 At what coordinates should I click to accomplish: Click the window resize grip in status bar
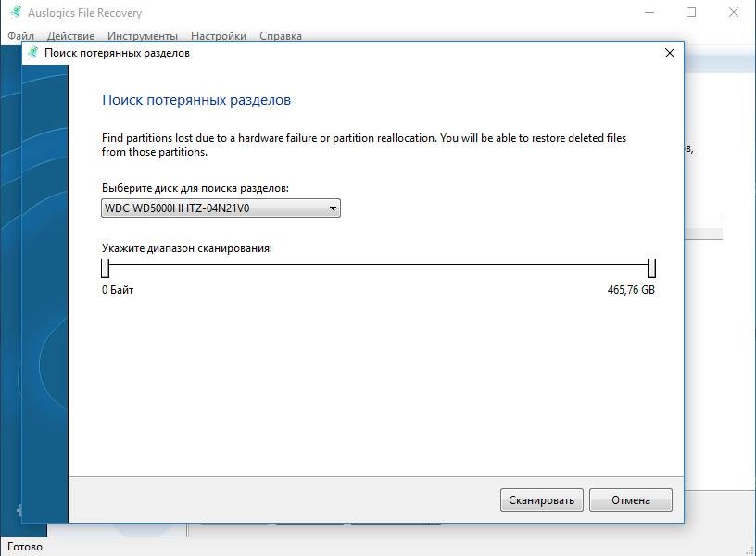point(750,550)
